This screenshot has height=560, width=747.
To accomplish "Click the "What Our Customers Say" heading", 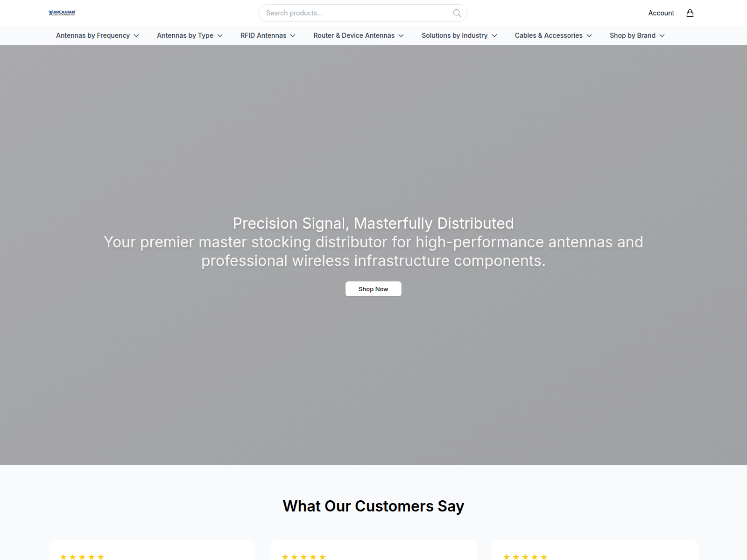I will pyautogui.click(x=373, y=506).
